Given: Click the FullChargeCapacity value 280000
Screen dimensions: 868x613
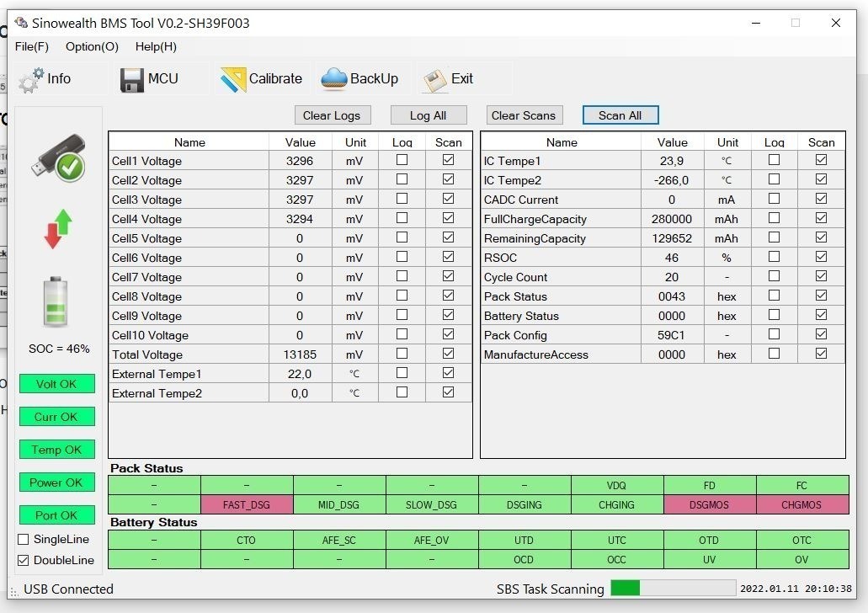Looking at the screenshot, I should 672,219.
